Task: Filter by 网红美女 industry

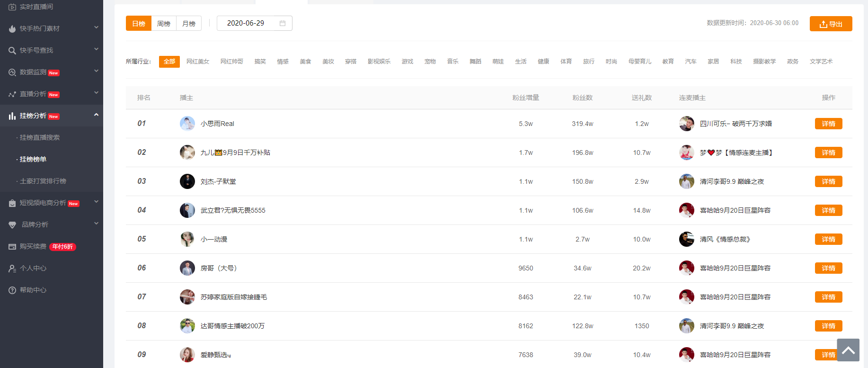Action: click(x=198, y=62)
